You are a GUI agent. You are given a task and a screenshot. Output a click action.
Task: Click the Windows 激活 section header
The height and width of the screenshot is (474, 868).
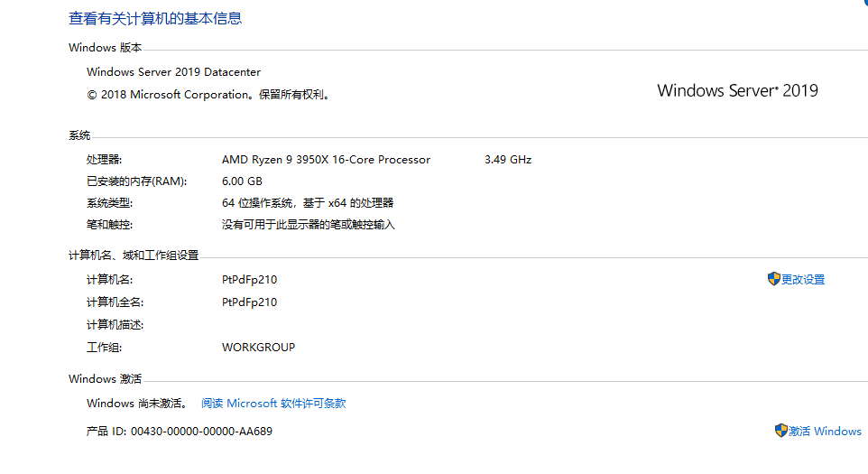(106, 379)
